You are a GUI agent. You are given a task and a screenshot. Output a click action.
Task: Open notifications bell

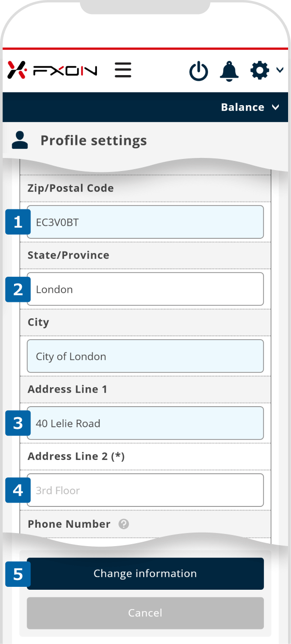tap(229, 71)
